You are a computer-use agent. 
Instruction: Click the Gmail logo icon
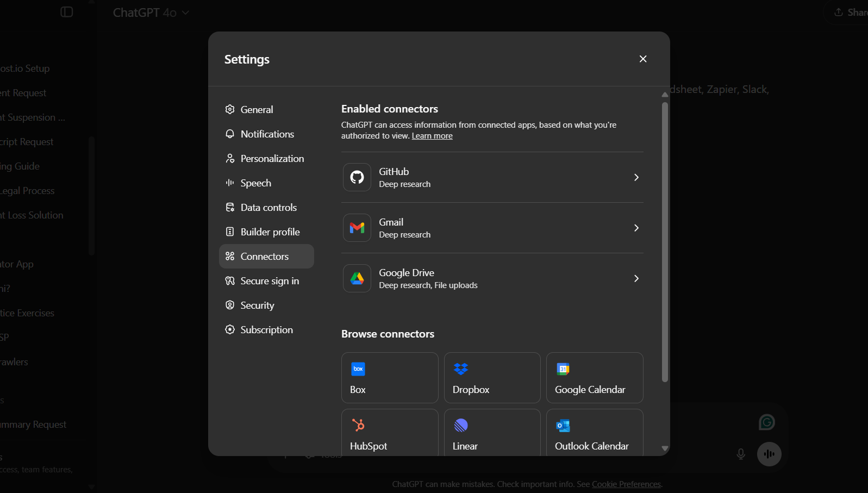tap(357, 228)
